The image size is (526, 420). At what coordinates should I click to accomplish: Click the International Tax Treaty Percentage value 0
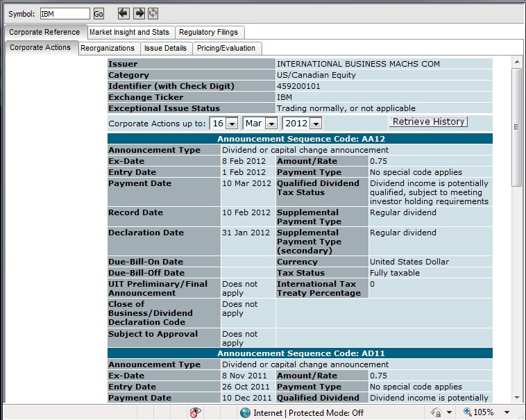(x=372, y=284)
